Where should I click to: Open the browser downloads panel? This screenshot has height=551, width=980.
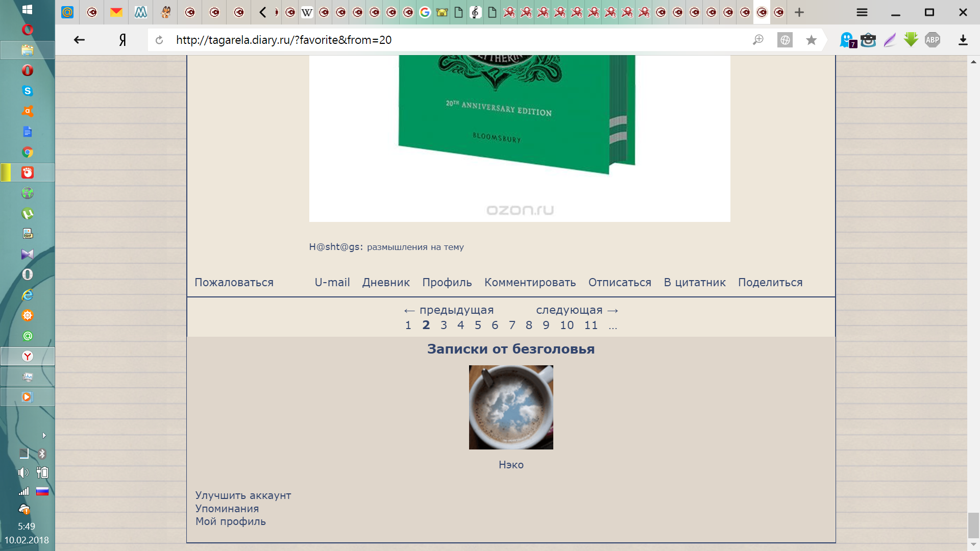(963, 40)
